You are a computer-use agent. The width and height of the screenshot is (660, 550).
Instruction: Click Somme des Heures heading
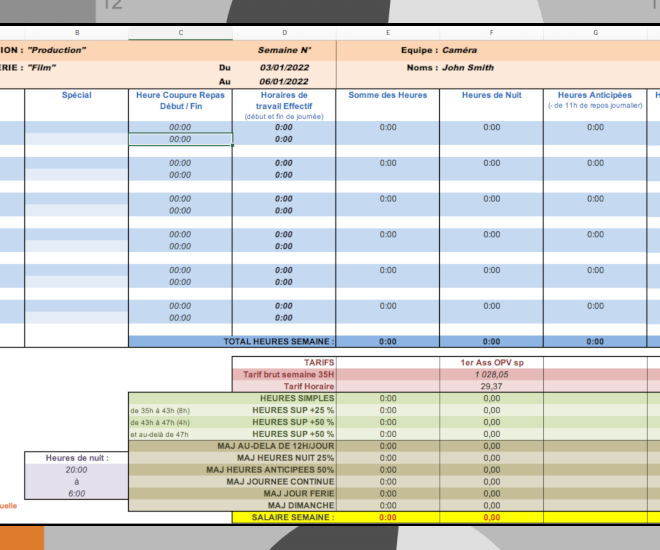pyautogui.click(x=388, y=95)
